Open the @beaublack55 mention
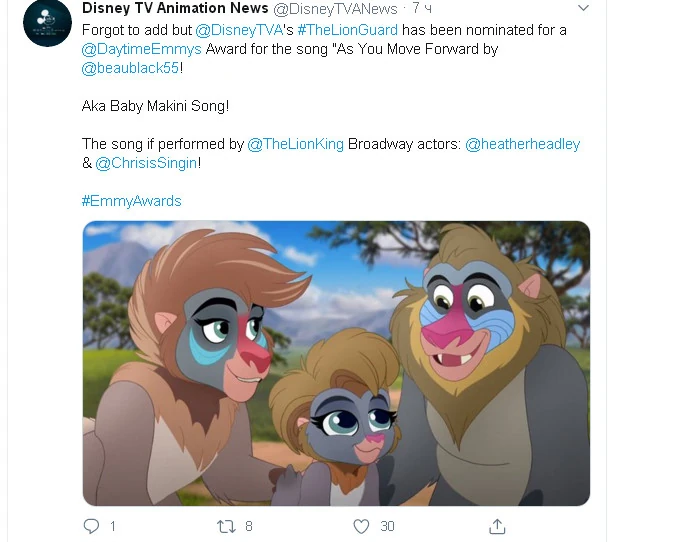The height and width of the screenshot is (542, 697). coord(130,68)
